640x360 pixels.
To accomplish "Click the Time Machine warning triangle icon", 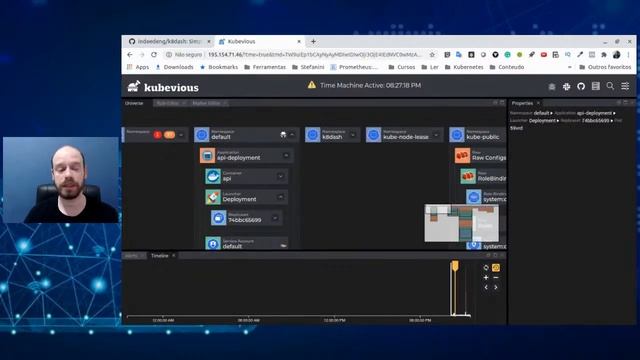I will click(312, 85).
